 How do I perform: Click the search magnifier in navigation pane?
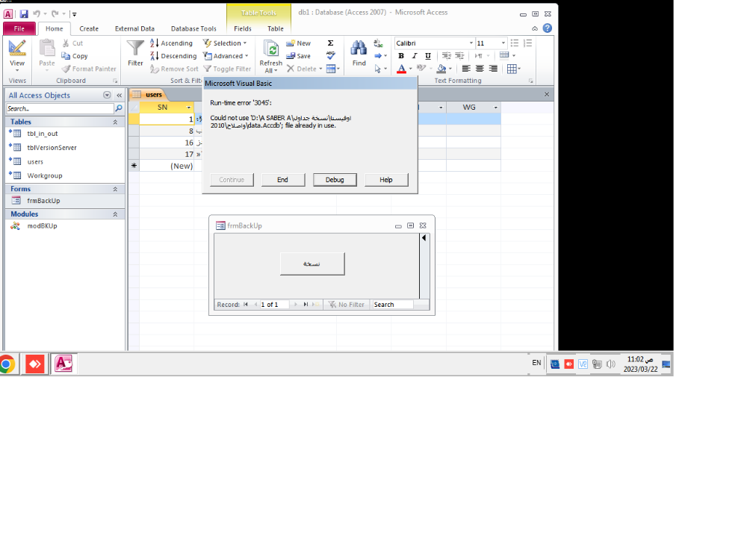(x=119, y=108)
